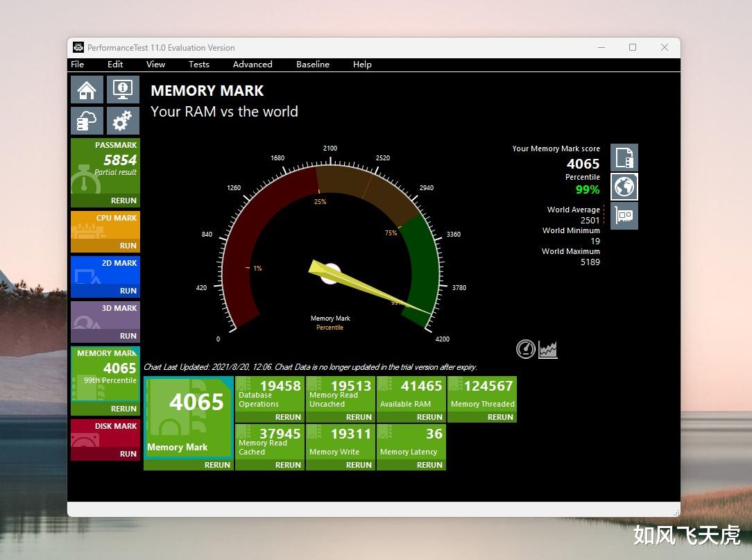
Task: Open the cloud baseline manager icon
Action: click(87, 120)
